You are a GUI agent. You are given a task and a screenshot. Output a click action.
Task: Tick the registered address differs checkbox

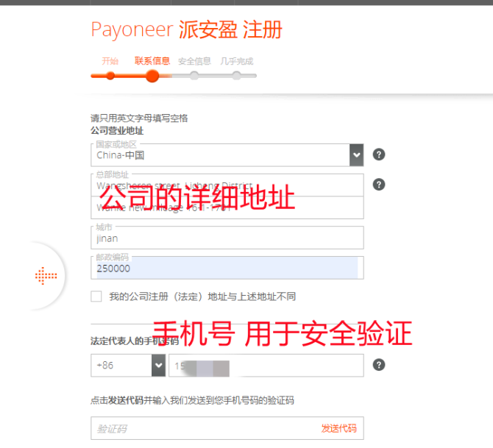pyautogui.click(x=96, y=296)
